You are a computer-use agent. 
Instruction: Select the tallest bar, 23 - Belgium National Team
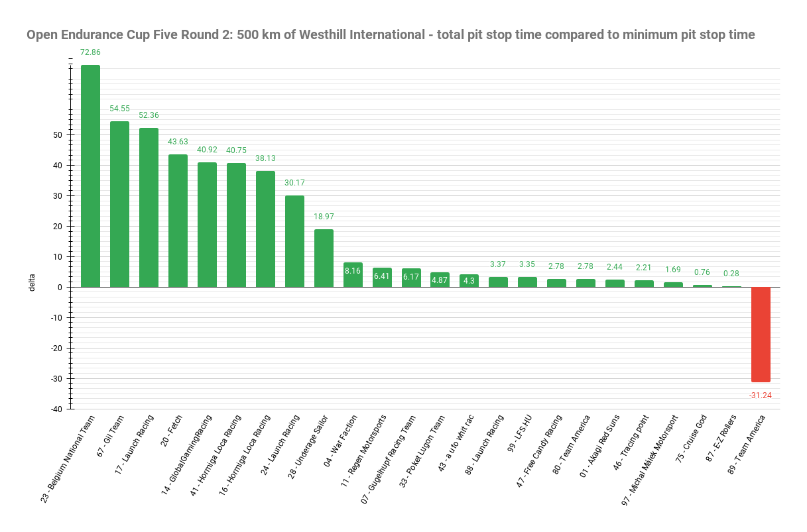coord(90,176)
